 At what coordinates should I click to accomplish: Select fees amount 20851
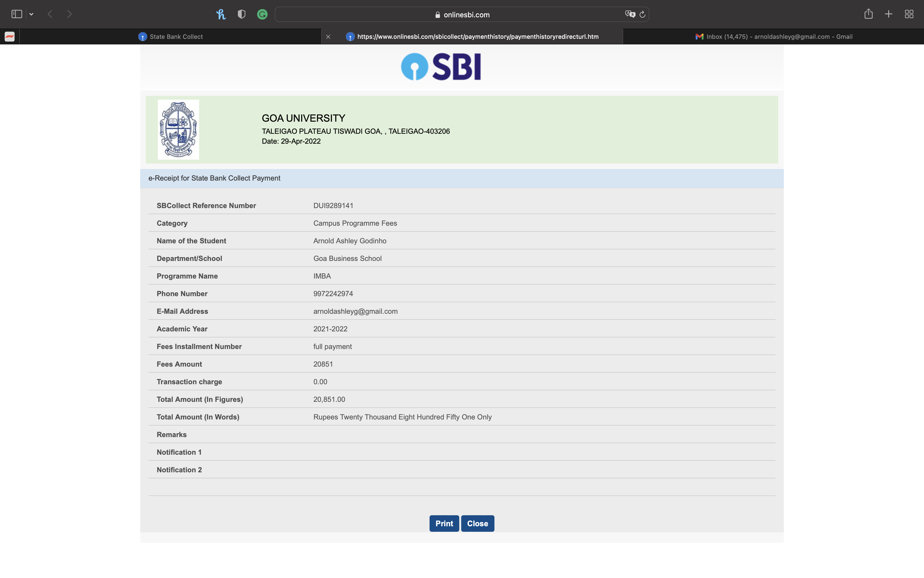click(x=323, y=364)
